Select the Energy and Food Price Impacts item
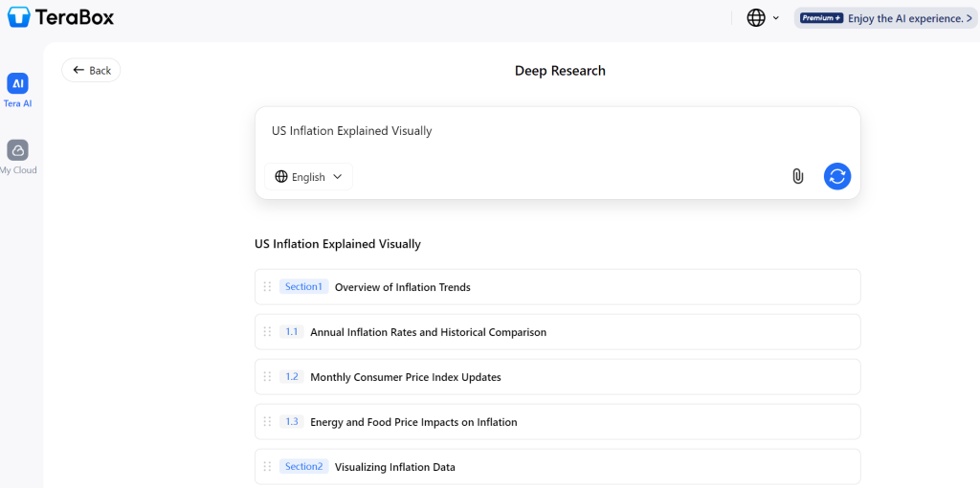The image size is (980, 488). click(x=413, y=422)
